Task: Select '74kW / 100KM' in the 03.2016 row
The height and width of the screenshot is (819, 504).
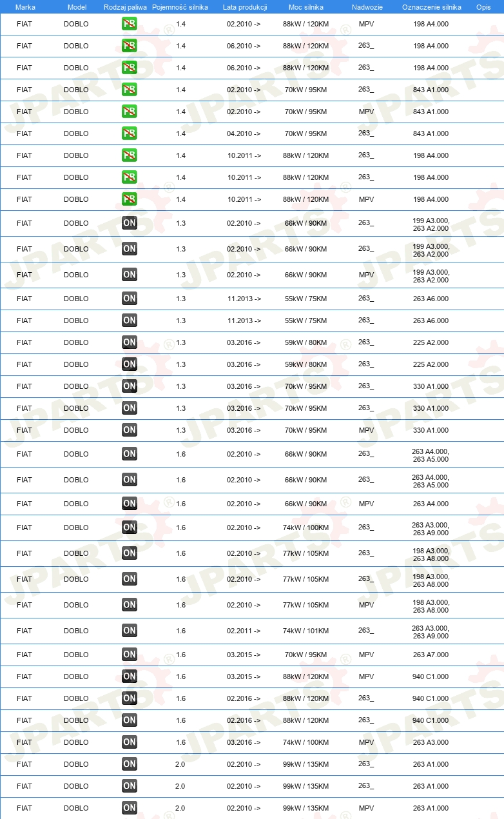Action: (x=306, y=742)
